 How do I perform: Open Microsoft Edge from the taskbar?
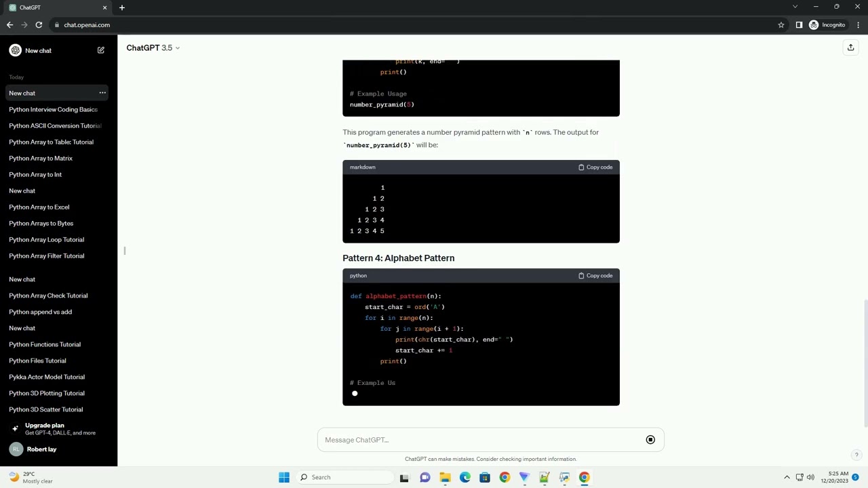pyautogui.click(x=465, y=477)
